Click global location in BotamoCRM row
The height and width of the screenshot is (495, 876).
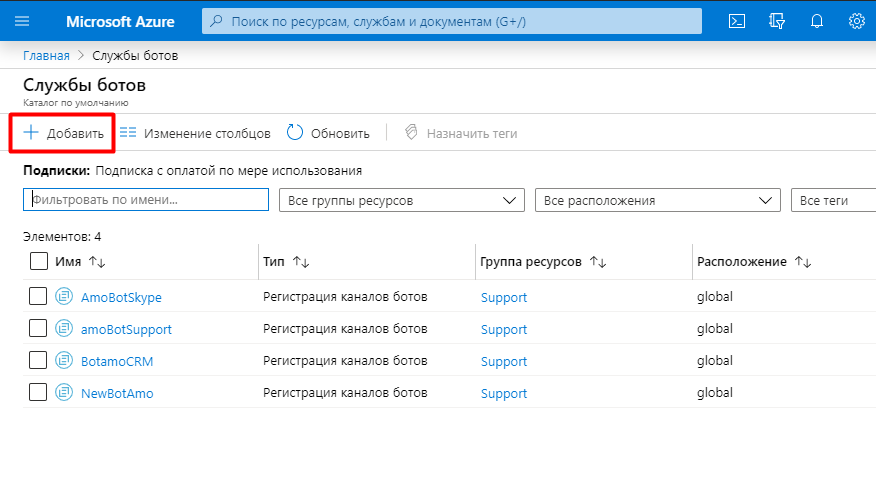coord(715,361)
